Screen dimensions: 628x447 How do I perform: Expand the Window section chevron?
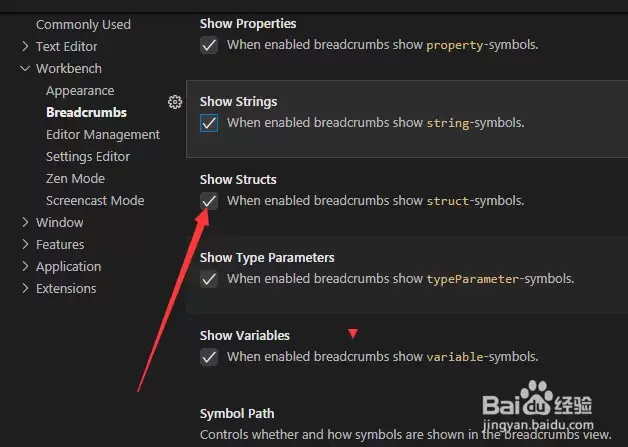pyautogui.click(x=25, y=222)
